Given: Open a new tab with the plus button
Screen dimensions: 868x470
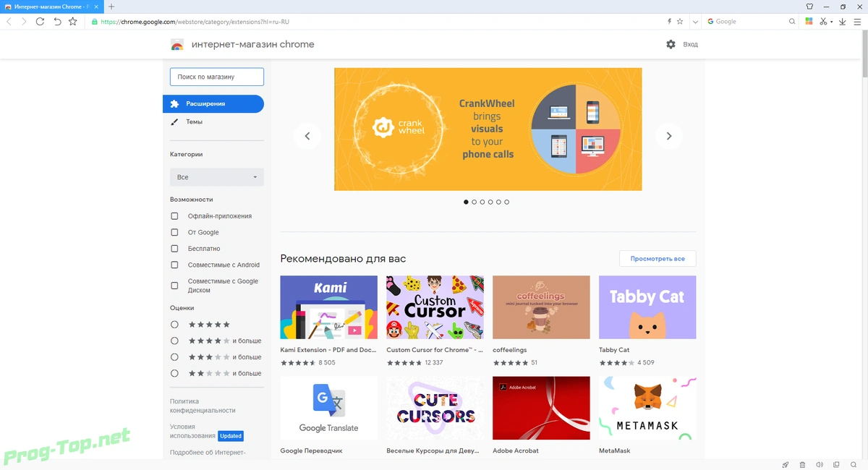Looking at the screenshot, I should point(111,7).
